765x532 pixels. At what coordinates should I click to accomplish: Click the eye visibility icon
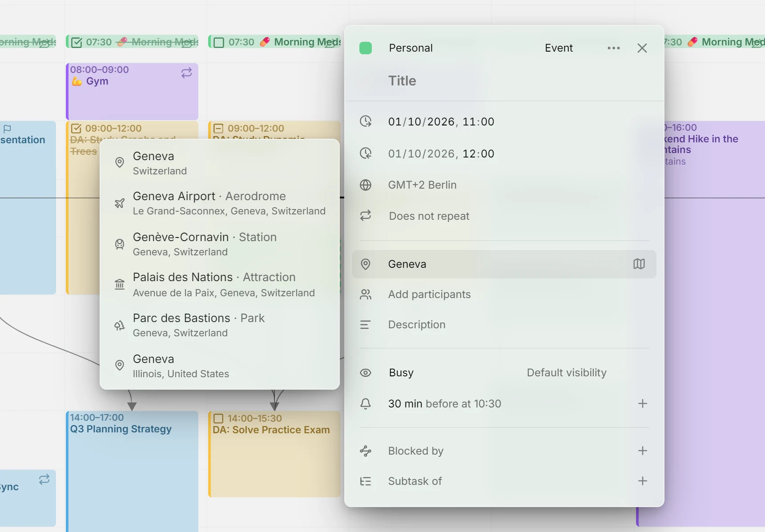(366, 373)
